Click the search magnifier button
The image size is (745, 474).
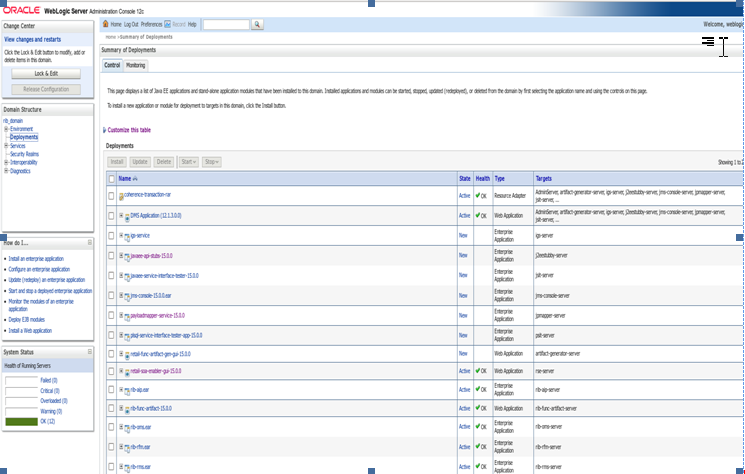257,24
